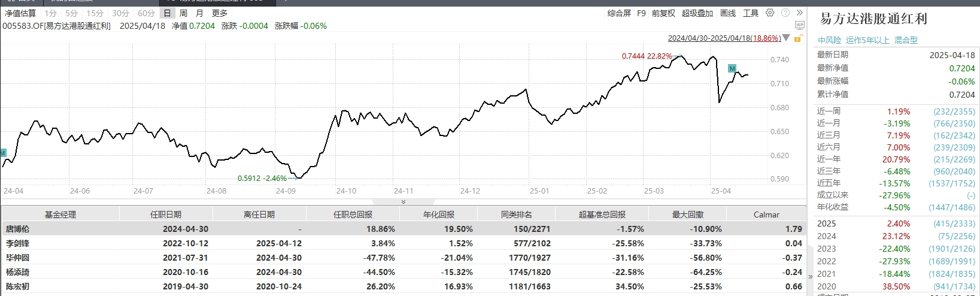Click the WP monitor icon
This screenshot has height=296, width=980.
[x=800, y=26]
